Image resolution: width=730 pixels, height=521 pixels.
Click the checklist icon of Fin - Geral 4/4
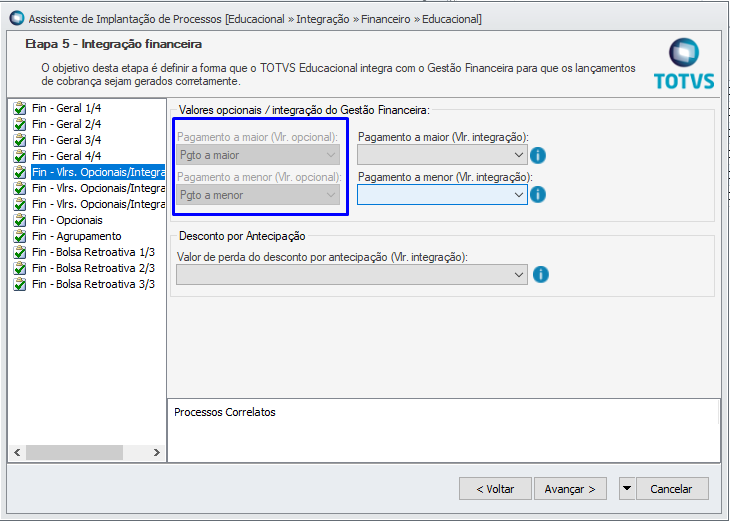pyautogui.click(x=20, y=156)
